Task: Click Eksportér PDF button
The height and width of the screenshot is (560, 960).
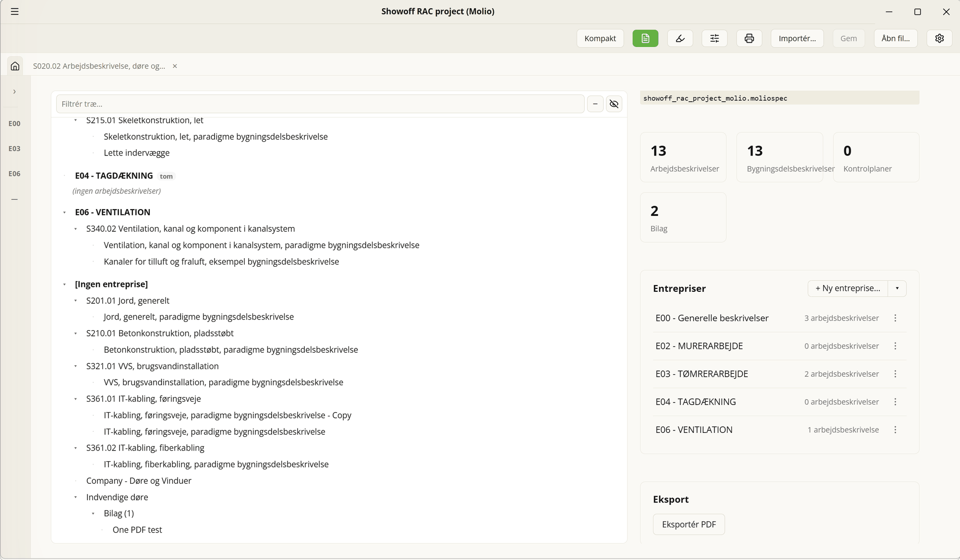Action: pyautogui.click(x=689, y=524)
